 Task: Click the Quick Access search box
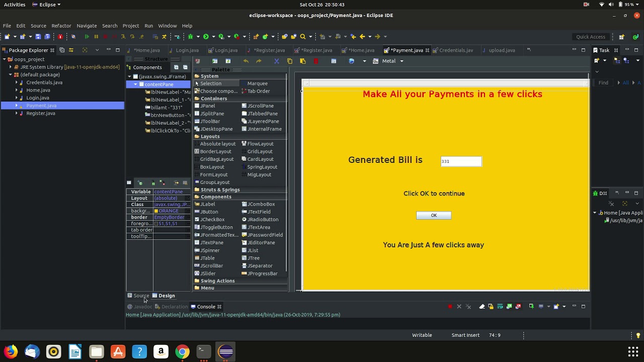[591, 37]
